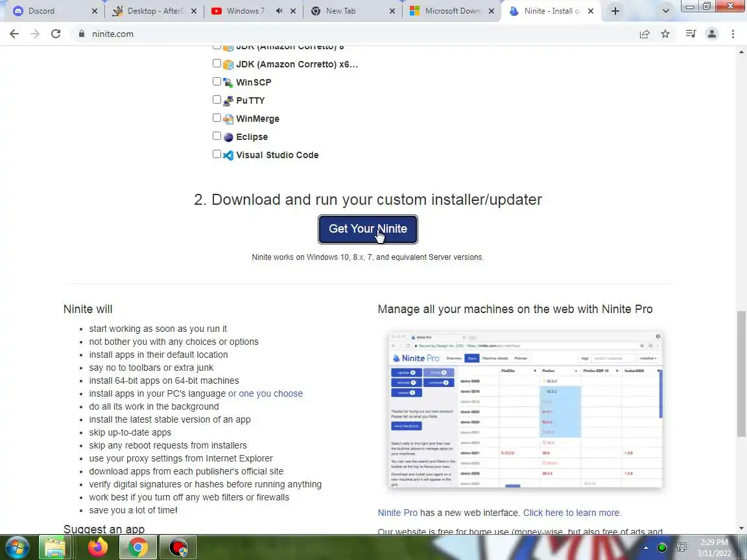This screenshot has height=560, width=747.
Task: Click the JDK Amazon Corretto x64 icon
Action: point(228,65)
